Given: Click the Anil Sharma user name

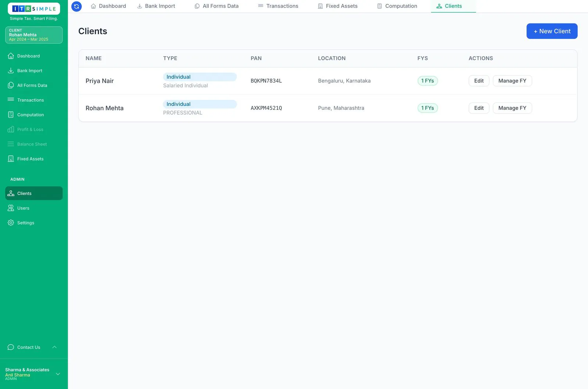Looking at the screenshot, I should pos(18,375).
